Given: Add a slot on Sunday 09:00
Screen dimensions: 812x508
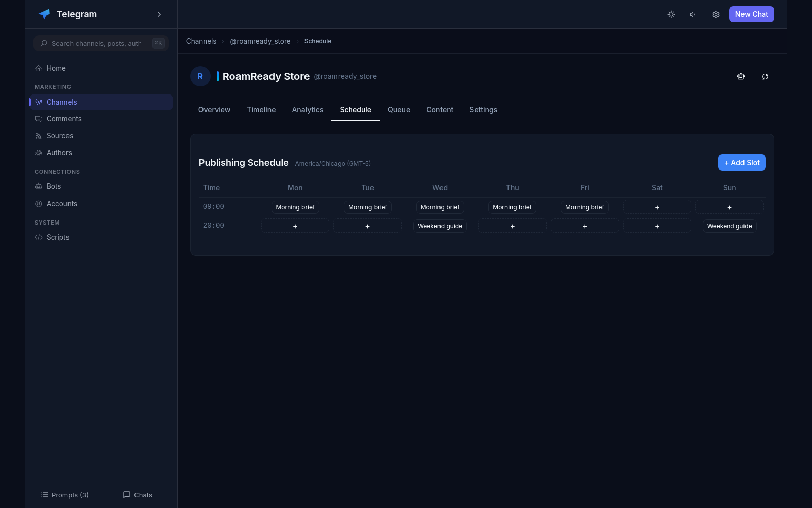Looking at the screenshot, I should click(729, 207).
